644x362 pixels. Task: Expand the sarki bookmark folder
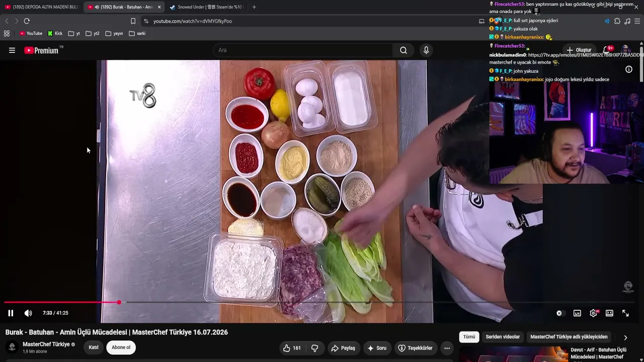click(x=137, y=34)
